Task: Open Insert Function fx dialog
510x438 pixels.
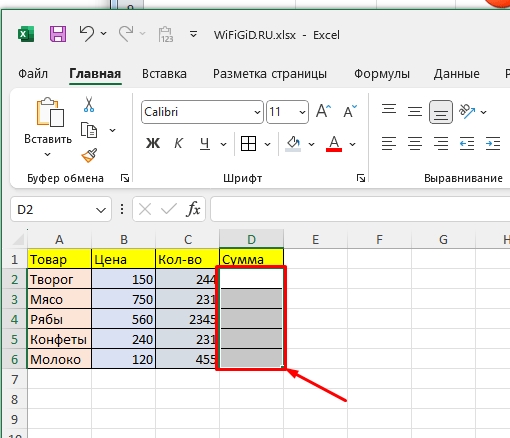Action: [x=193, y=210]
